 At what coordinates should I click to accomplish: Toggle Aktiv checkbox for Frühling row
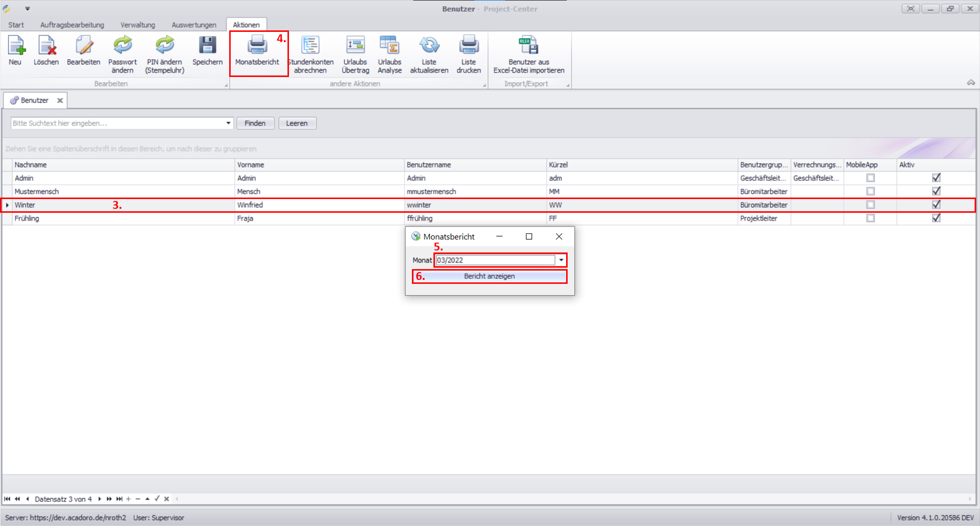[x=936, y=218]
